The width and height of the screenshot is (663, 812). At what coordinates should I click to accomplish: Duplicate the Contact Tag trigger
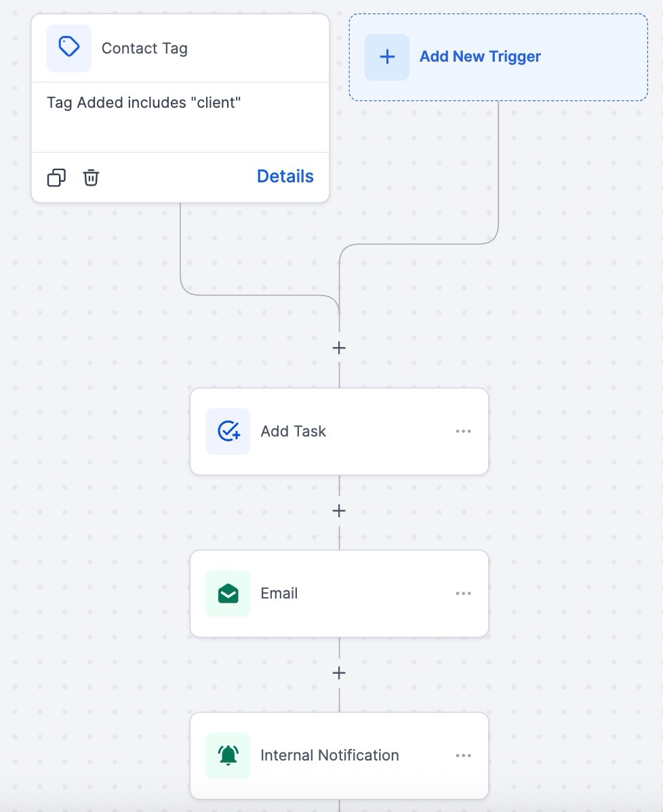click(x=56, y=178)
